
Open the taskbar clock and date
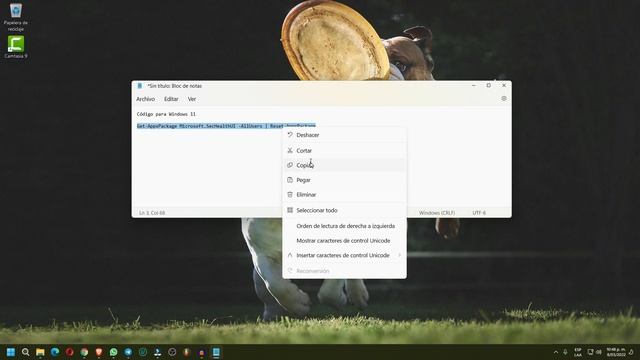click(x=616, y=352)
